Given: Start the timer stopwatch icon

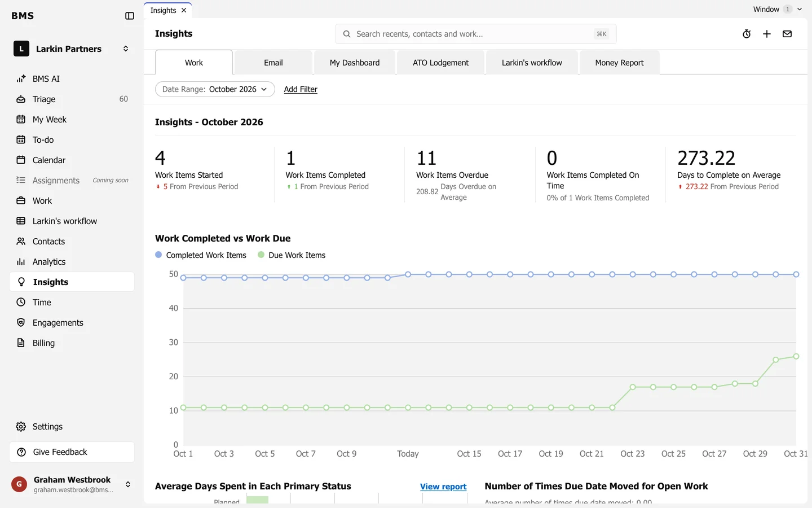Looking at the screenshot, I should [x=747, y=34].
